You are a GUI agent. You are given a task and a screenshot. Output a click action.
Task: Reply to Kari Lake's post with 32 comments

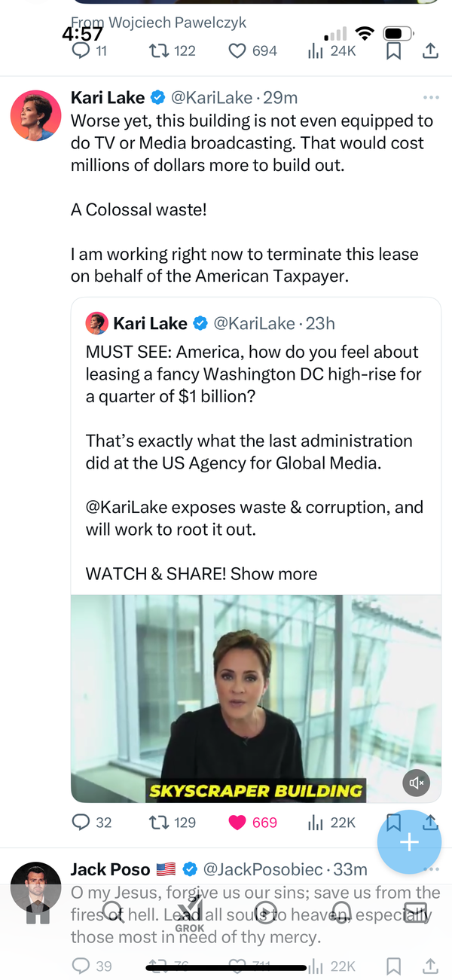[x=81, y=822]
